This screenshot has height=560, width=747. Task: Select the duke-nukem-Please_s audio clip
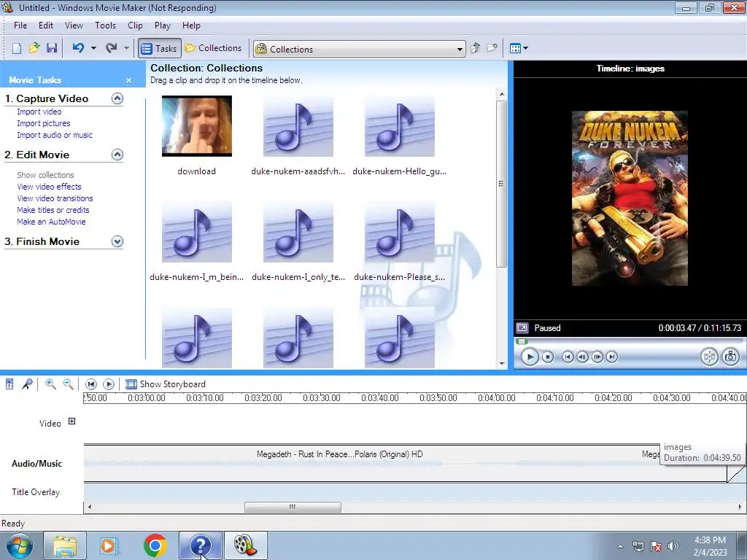tap(400, 232)
